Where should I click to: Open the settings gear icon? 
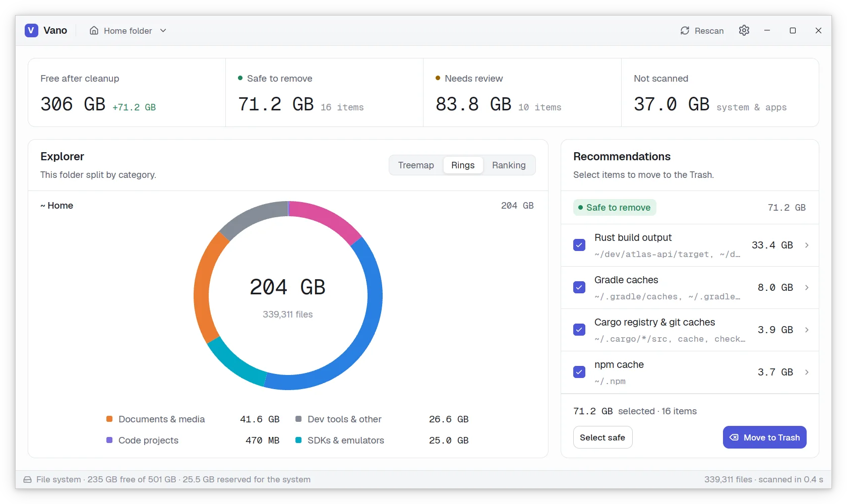(744, 30)
